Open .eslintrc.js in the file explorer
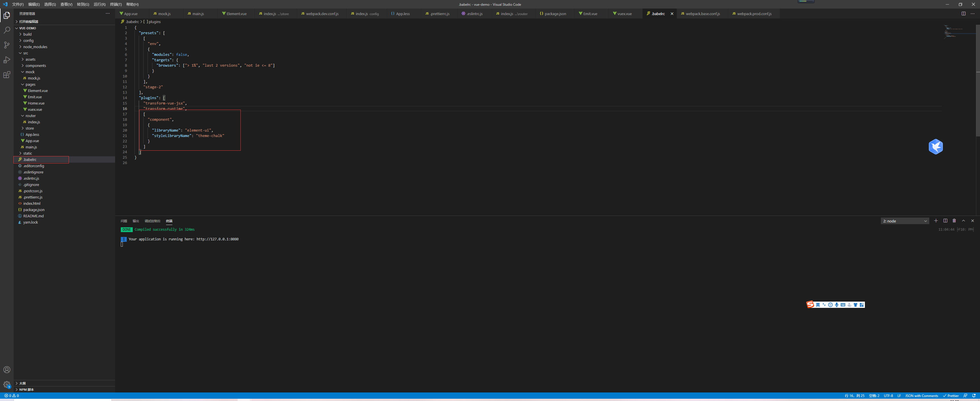 pyautogui.click(x=31, y=179)
